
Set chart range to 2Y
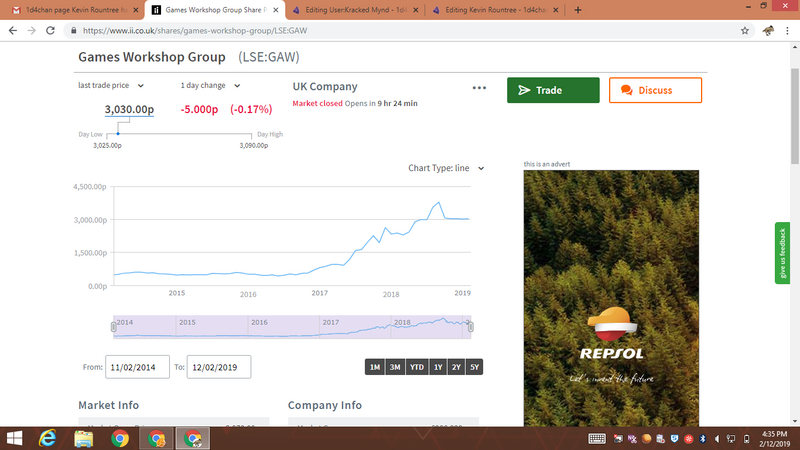456,367
